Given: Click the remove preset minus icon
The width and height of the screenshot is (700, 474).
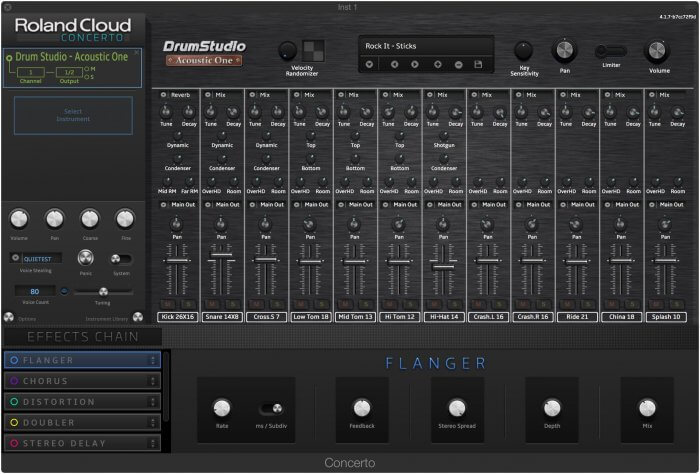Looking at the screenshot, I should 457,64.
